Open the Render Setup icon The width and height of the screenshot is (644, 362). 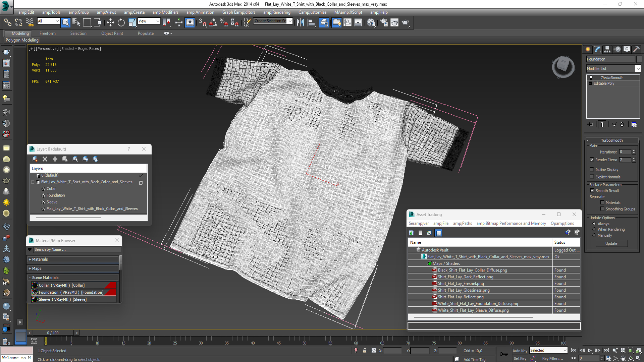pos(383,22)
